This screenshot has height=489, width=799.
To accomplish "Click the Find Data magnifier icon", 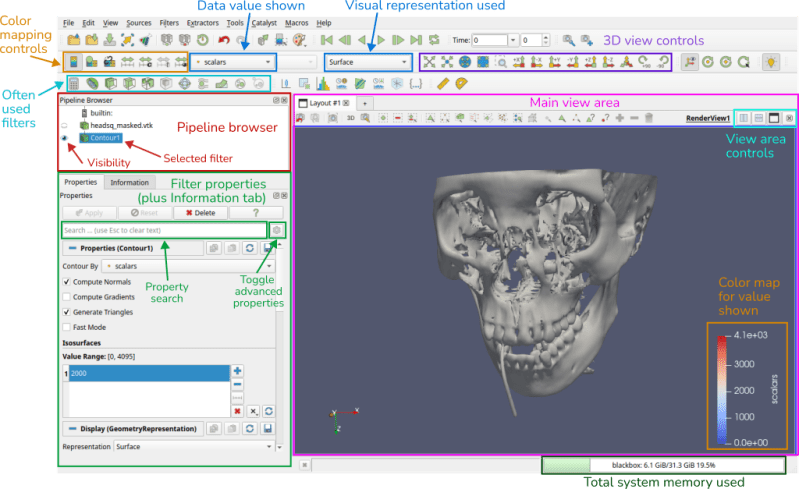I will 569,40.
